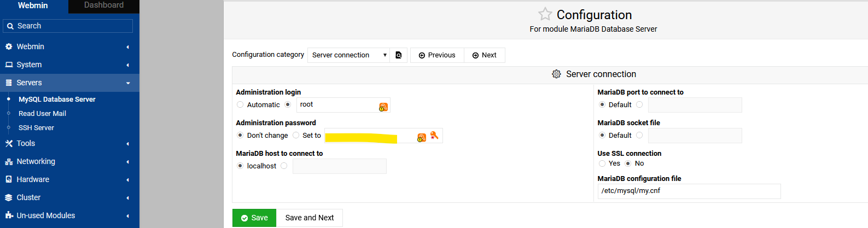
Task: Click the search icon next to category dropdown
Action: tap(399, 55)
